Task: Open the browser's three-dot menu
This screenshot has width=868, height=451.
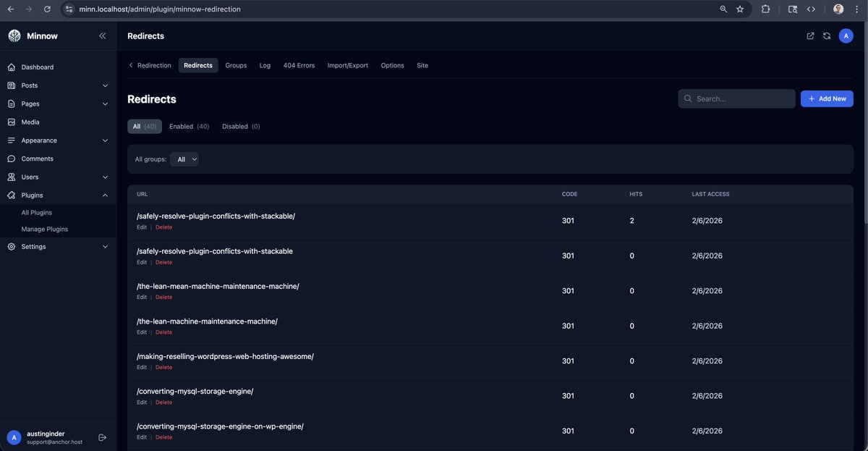Action: click(x=857, y=9)
